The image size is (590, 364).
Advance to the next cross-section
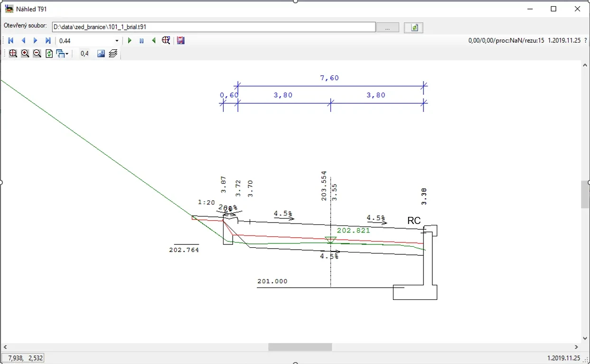(36, 41)
